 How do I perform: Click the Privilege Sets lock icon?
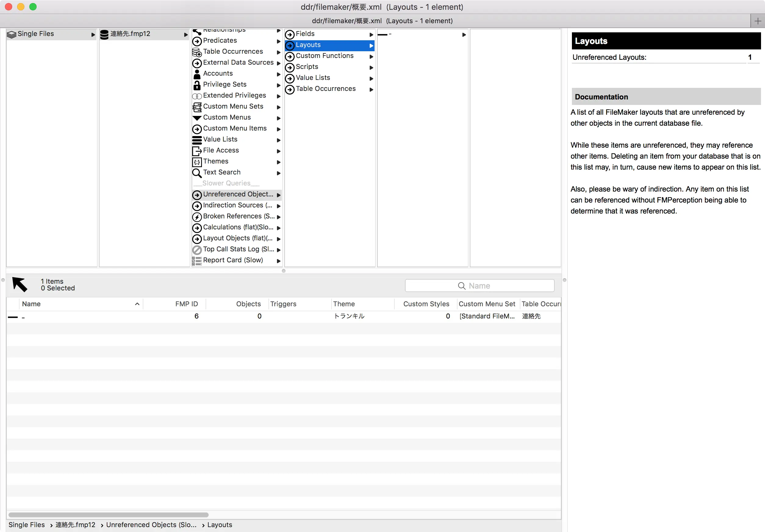point(197,85)
